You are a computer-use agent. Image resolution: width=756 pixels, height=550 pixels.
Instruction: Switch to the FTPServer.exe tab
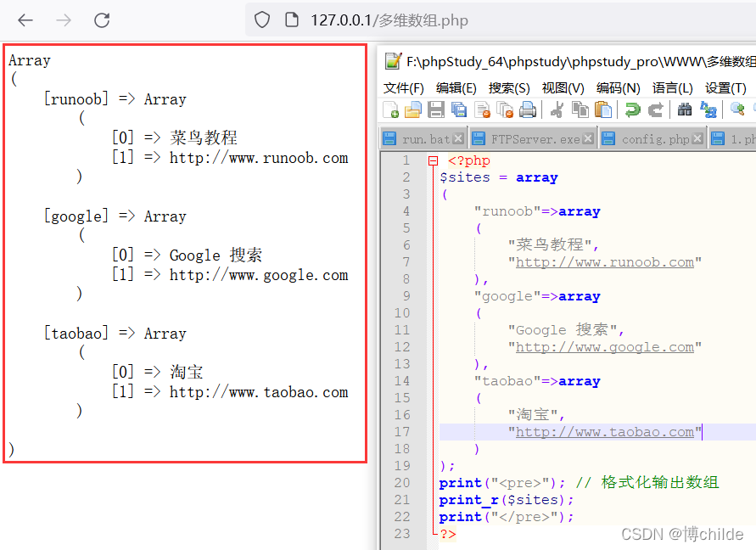(533, 139)
